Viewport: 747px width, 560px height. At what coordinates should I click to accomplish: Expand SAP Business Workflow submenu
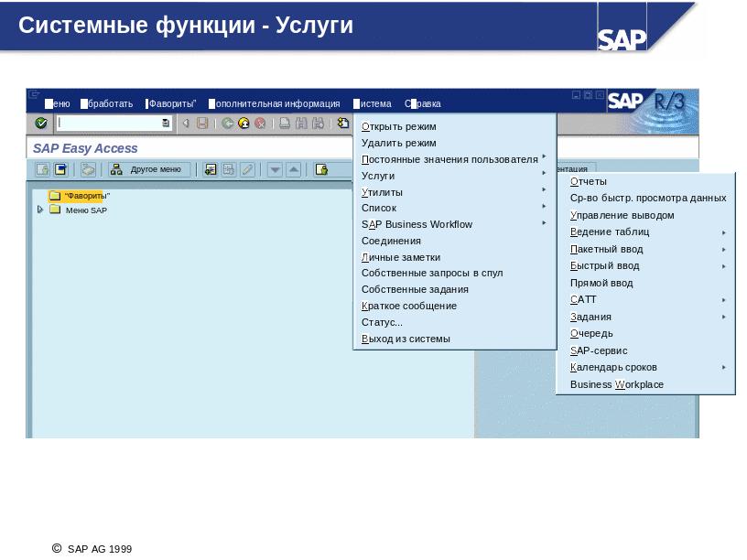tap(454, 224)
